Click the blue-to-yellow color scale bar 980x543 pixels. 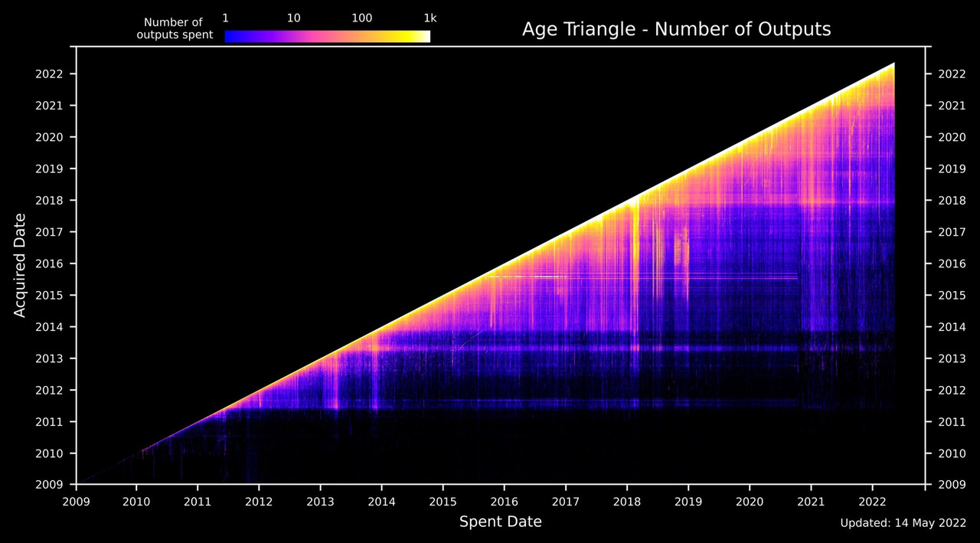328,36
